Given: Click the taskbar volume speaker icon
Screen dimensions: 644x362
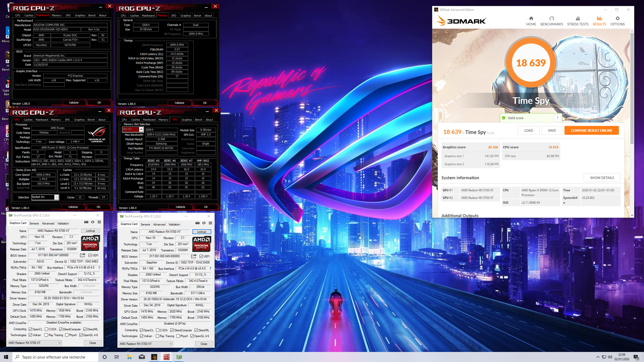Looking at the screenshot, I should (610, 357).
